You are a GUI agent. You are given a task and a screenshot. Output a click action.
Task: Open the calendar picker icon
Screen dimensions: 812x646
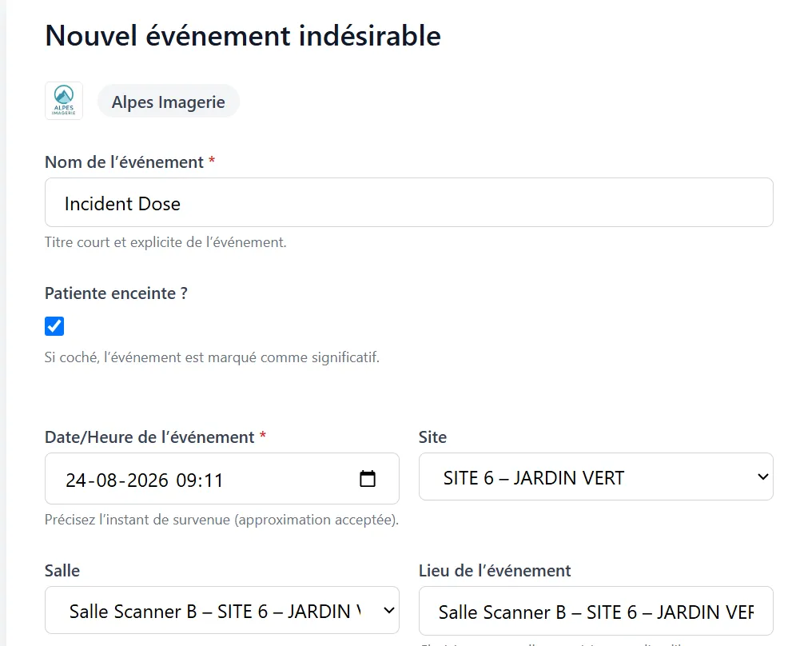click(x=367, y=479)
